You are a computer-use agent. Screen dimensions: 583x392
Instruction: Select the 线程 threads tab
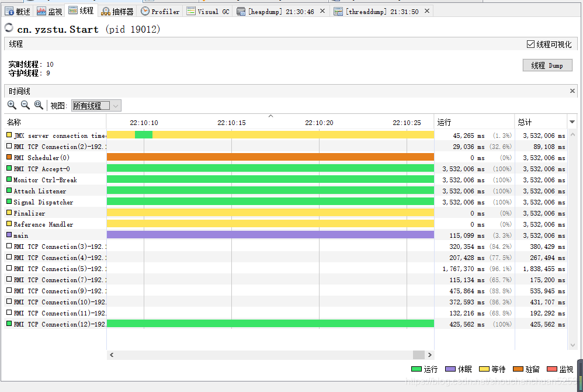point(81,11)
